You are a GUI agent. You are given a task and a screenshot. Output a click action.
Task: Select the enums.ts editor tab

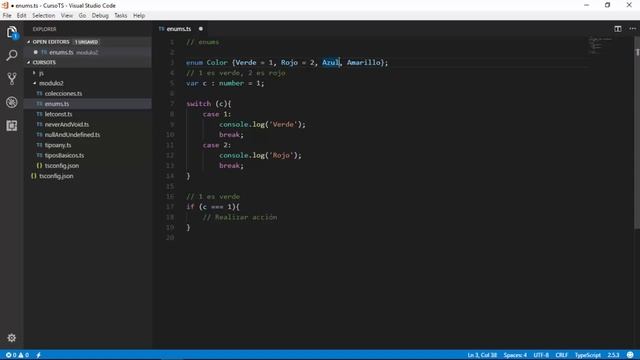click(x=179, y=29)
